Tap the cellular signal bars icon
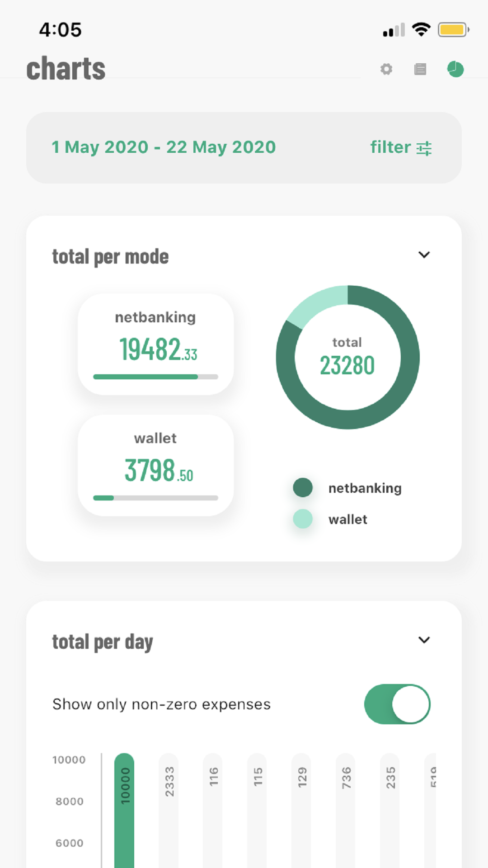 394,30
